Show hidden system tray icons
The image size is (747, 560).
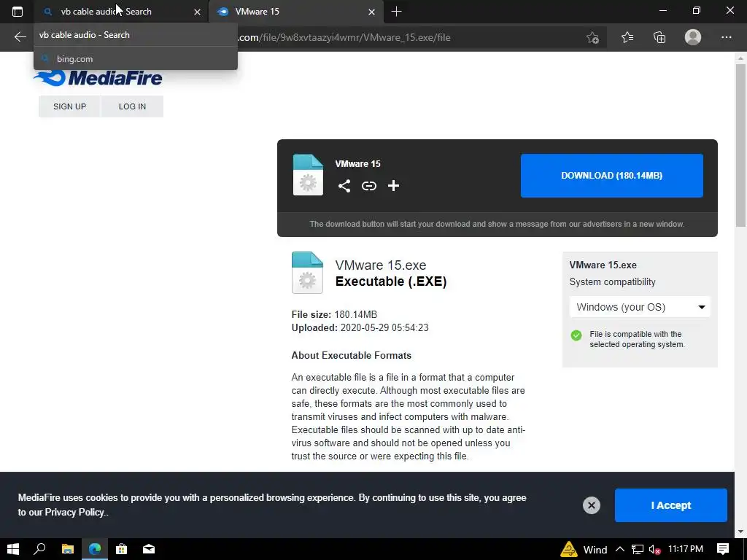pos(620,549)
